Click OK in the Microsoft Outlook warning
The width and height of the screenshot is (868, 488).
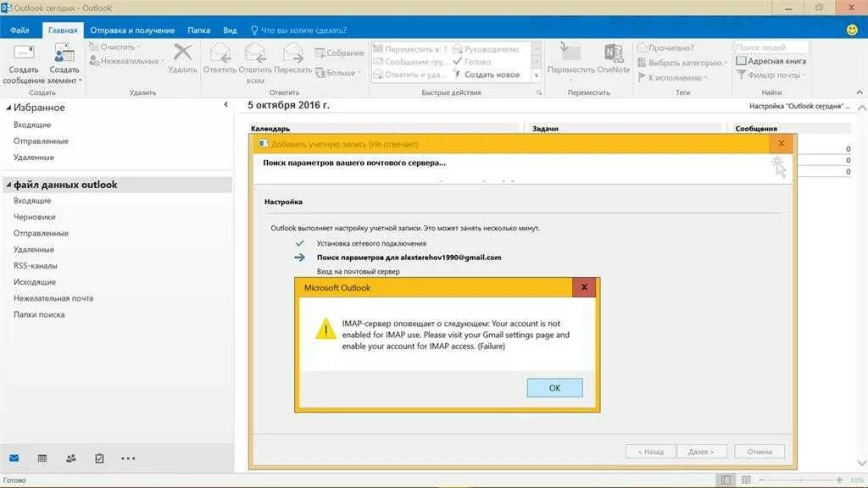554,388
